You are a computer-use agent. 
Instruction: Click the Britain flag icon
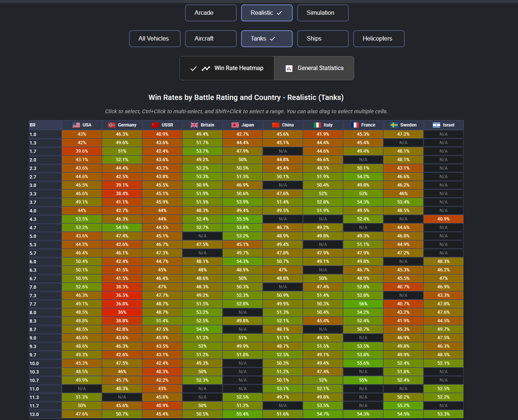click(194, 125)
